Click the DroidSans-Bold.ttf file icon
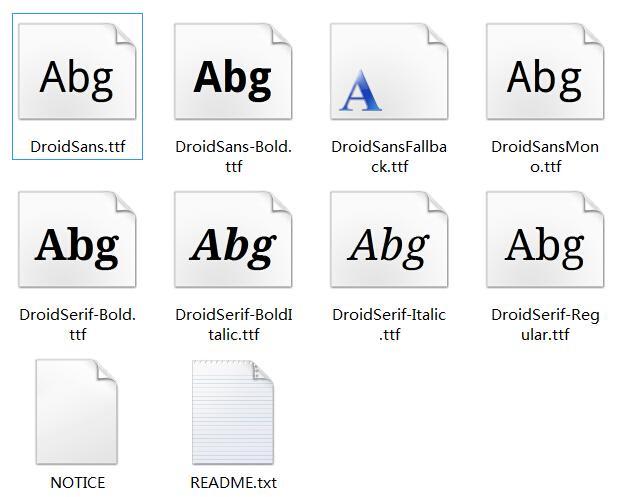The height and width of the screenshot is (497, 630). click(x=233, y=78)
